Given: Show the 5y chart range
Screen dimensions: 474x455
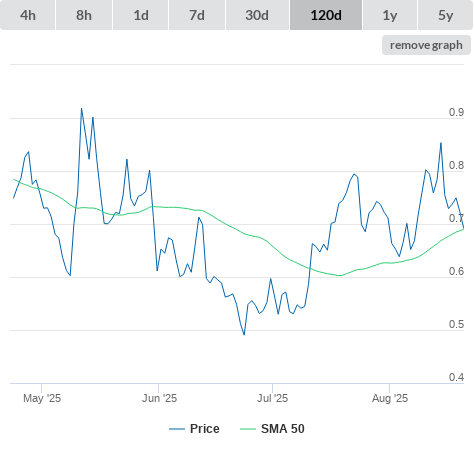Looking at the screenshot, I should tap(446, 15).
